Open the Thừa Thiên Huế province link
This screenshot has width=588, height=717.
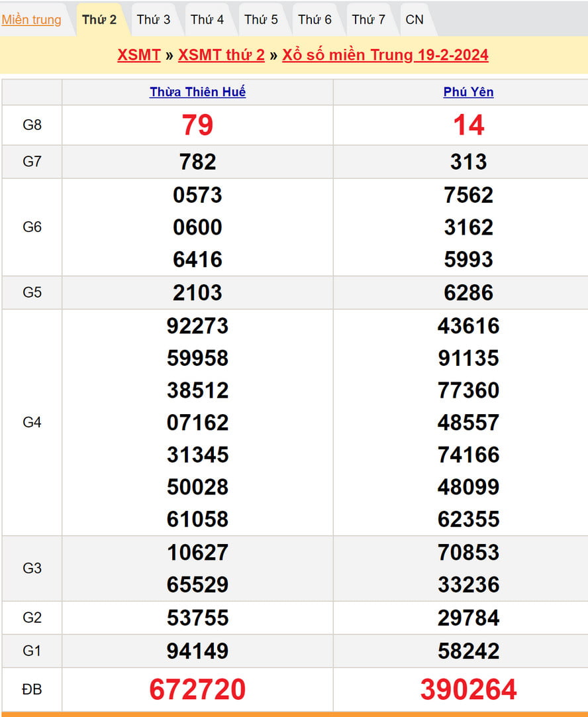pyautogui.click(x=197, y=92)
